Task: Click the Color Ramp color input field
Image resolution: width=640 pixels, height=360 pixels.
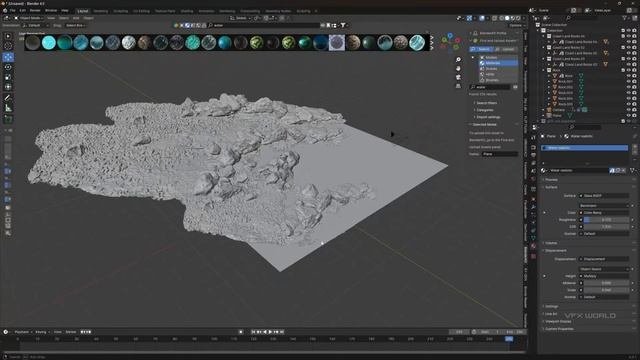Action: tap(604, 213)
